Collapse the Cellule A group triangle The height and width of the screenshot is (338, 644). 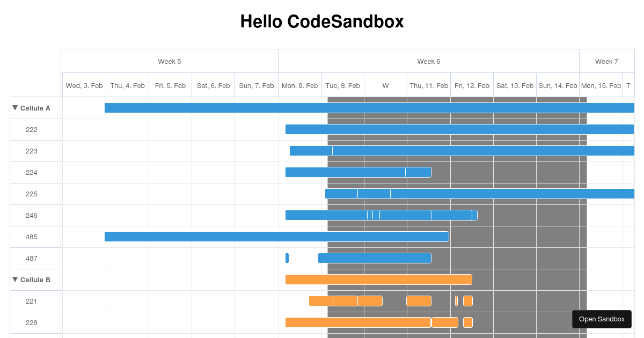pos(15,108)
